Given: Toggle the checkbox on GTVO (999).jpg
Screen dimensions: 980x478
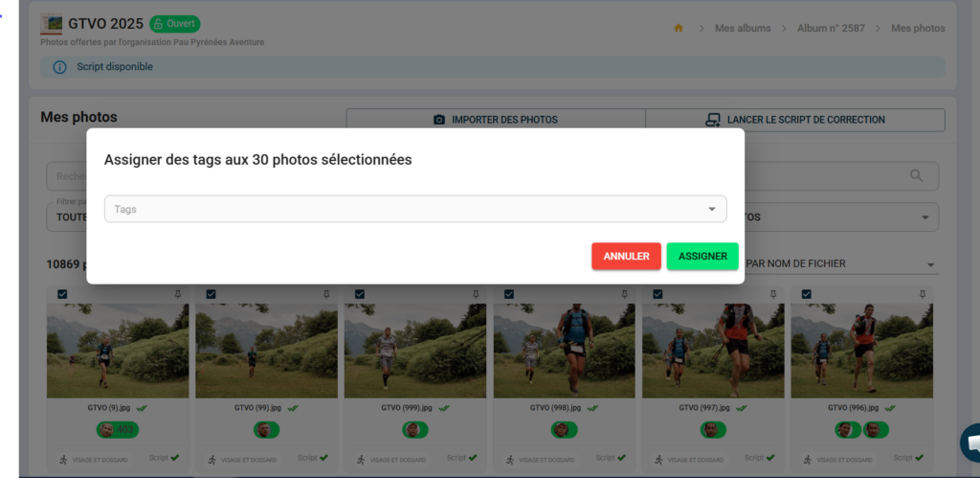Looking at the screenshot, I should point(360,294).
